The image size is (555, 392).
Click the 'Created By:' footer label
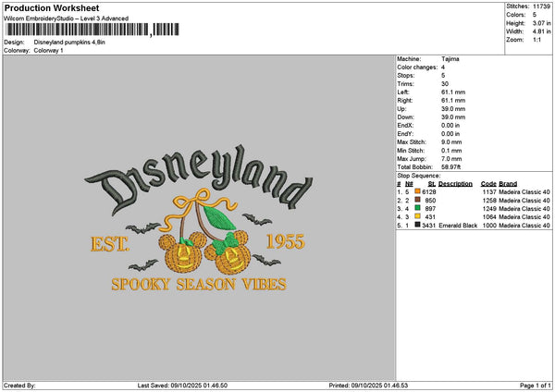19,386
